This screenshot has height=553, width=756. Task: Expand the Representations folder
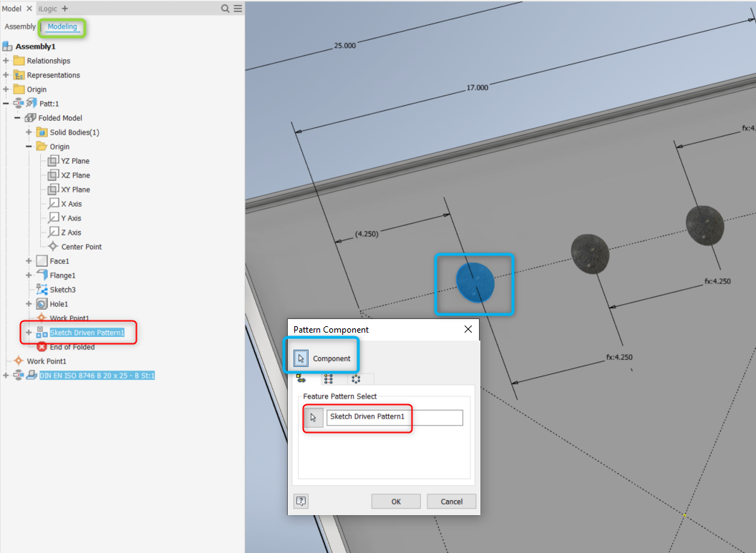coord(6,75)
